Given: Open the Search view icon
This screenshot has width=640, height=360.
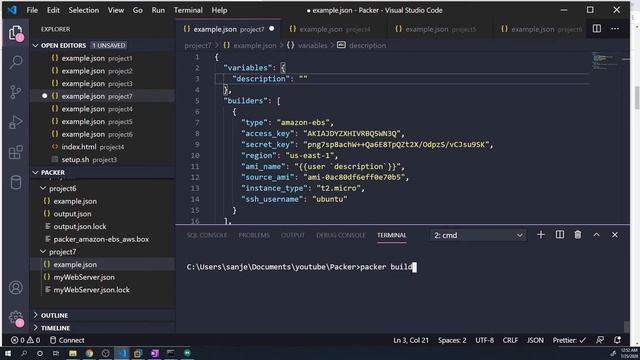Looking at the screenshot, I should [x=16, y=62].
